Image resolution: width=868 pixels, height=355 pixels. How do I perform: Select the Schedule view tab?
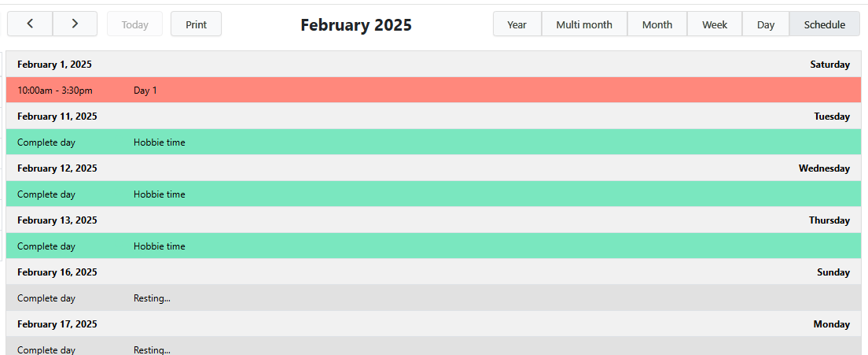pos(824,24)
